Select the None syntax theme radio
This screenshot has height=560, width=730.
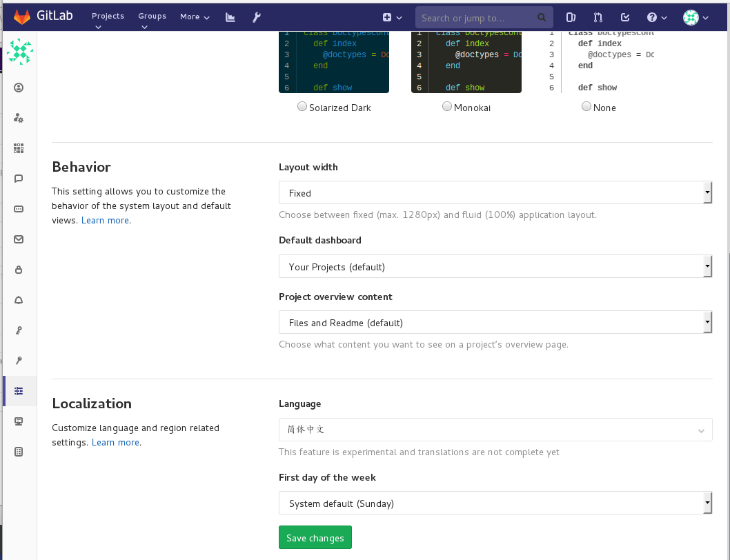586,107
